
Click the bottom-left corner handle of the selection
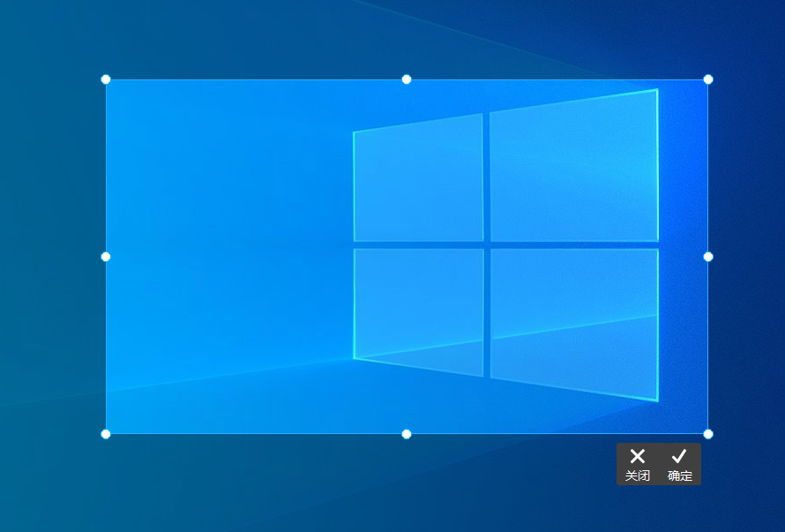tap(106, 434)
